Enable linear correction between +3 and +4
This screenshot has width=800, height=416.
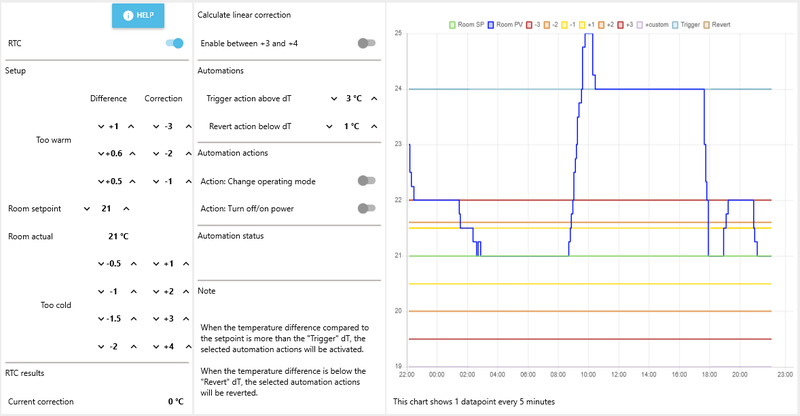pos(367,43)
